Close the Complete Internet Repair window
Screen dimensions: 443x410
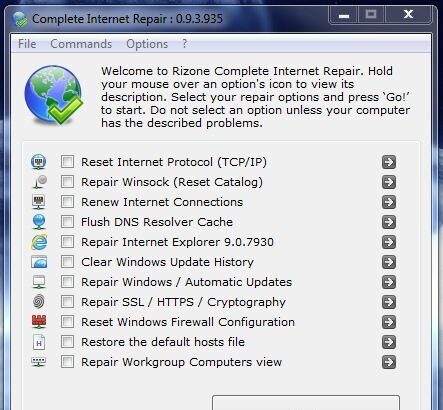pos(409,15)
